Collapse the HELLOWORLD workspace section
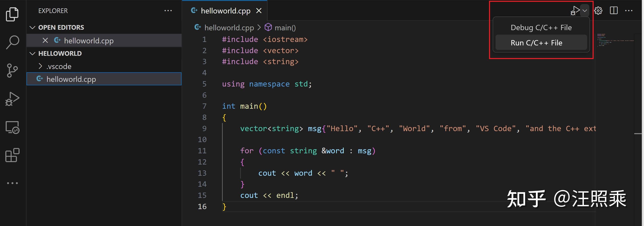This screenshot has height=226, width=644. click(32, 53)
